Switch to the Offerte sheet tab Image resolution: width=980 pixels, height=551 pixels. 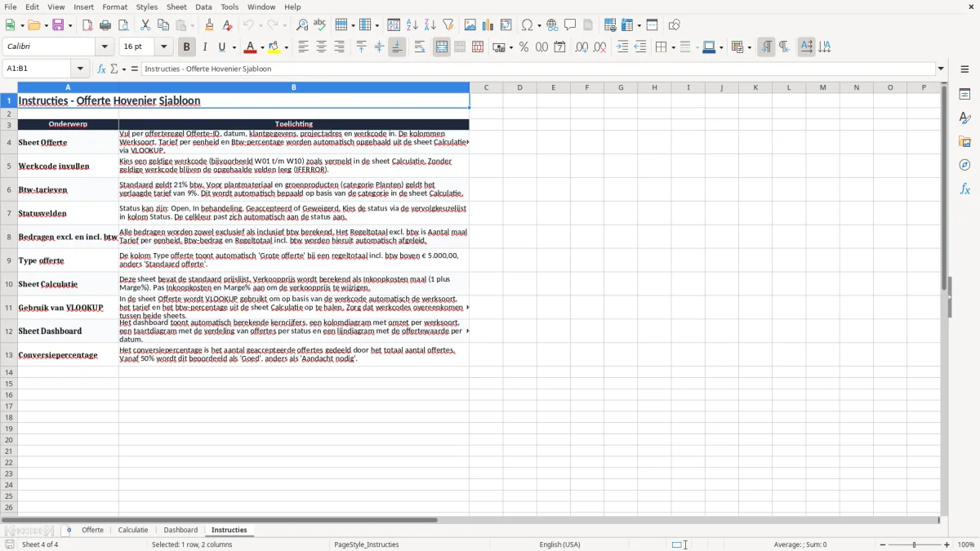tap(93, 531)
